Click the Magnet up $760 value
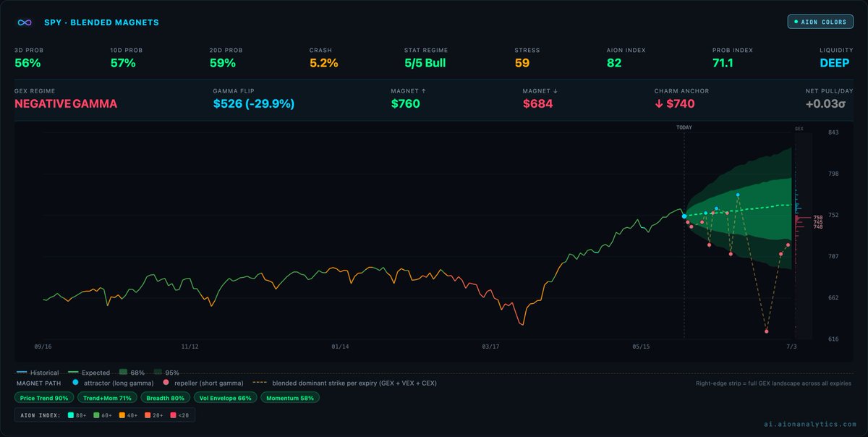The image size is (868, 437). [x=405, y=103]
